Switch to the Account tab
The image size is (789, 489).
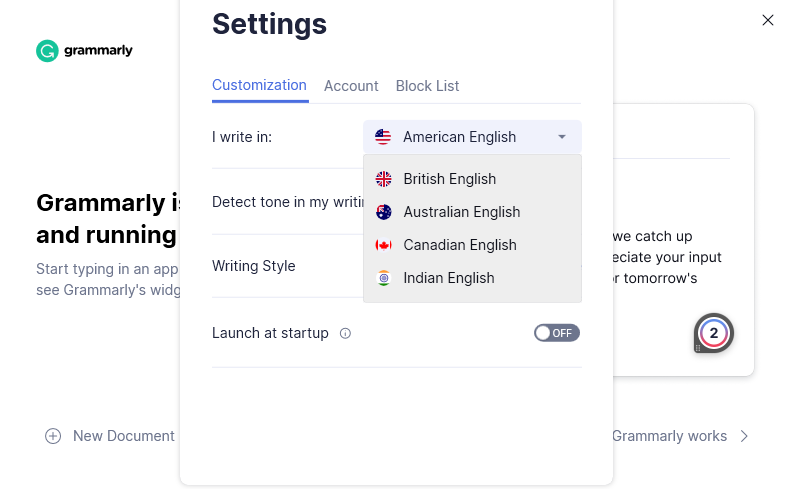(x=351, y=86)
